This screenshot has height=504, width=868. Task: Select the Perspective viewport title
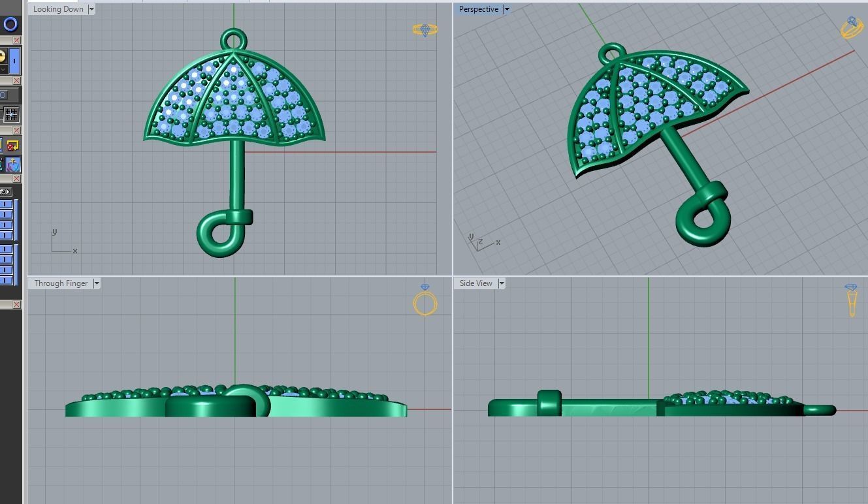click(x=479, y=9)
